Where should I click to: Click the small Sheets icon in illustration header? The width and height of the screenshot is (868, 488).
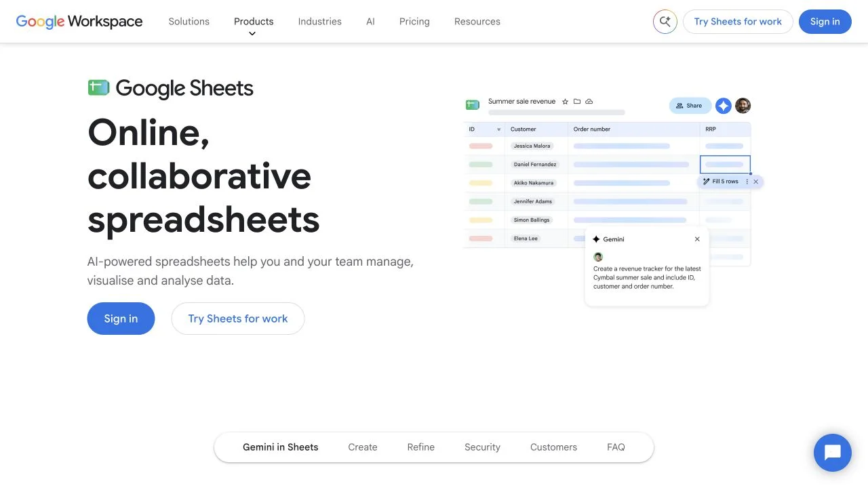(x=473, y=104)
